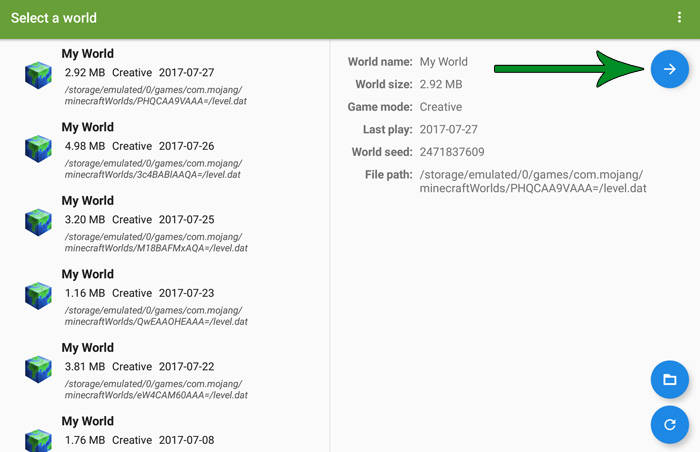Screen dimensions: 700x452
Task: Click the Game mode: label
Action: (x=380, y=107)
